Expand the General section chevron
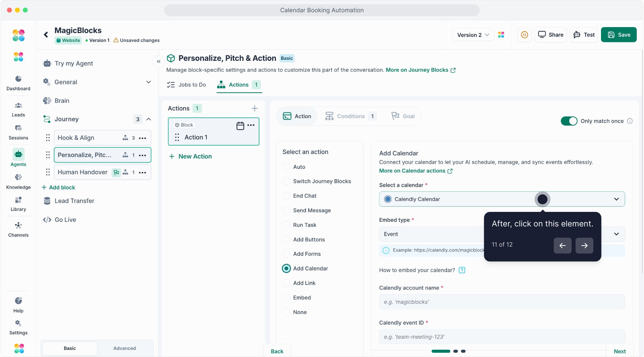Screen dimensions: 644x357 coord(148,82)
